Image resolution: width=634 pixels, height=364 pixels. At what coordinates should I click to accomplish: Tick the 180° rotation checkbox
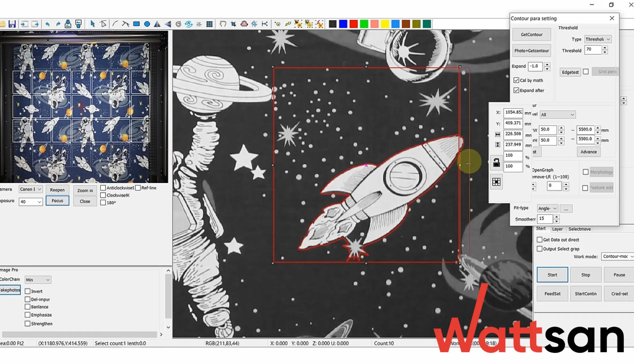(x=103, y=203)
